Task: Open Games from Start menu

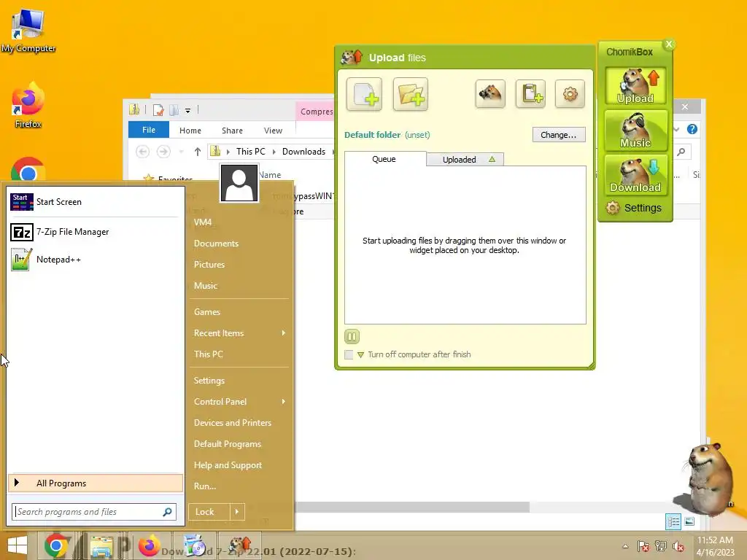Action: 206,312
